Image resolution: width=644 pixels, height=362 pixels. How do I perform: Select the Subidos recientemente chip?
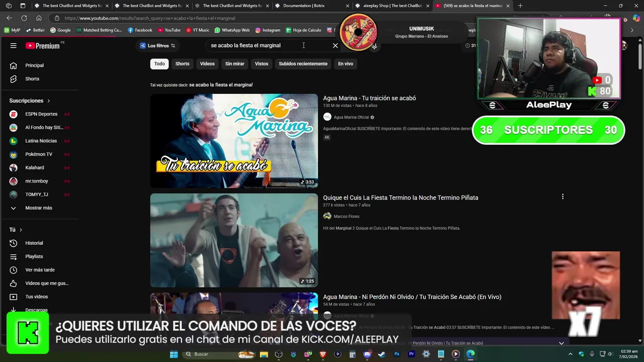(303, 64)
